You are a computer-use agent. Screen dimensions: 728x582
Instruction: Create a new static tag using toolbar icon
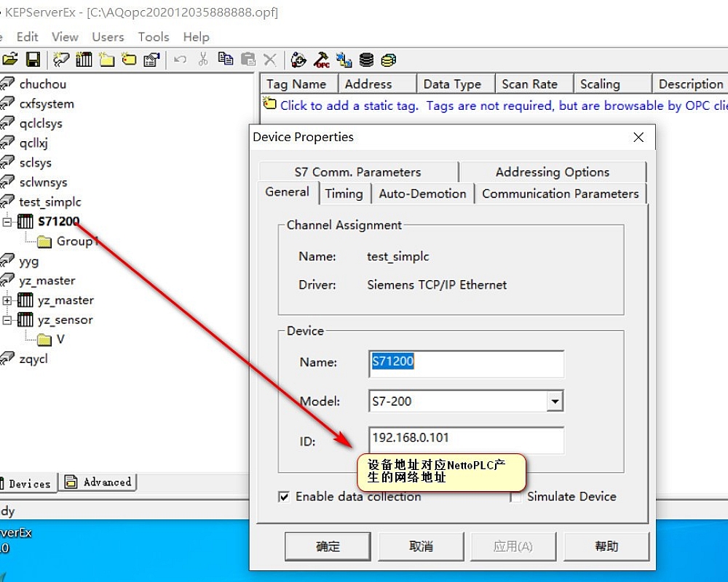click(129, 60)
